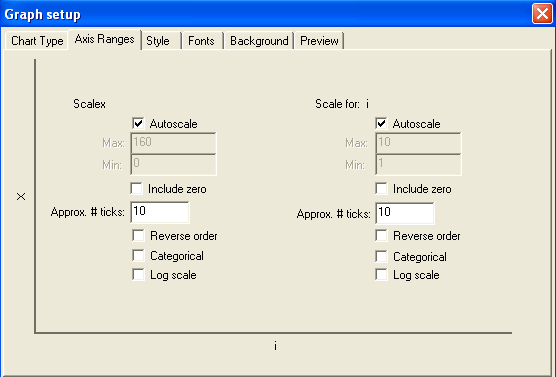Check Reverse order under Scalex
556x377 pixels.
pos(138,235)
